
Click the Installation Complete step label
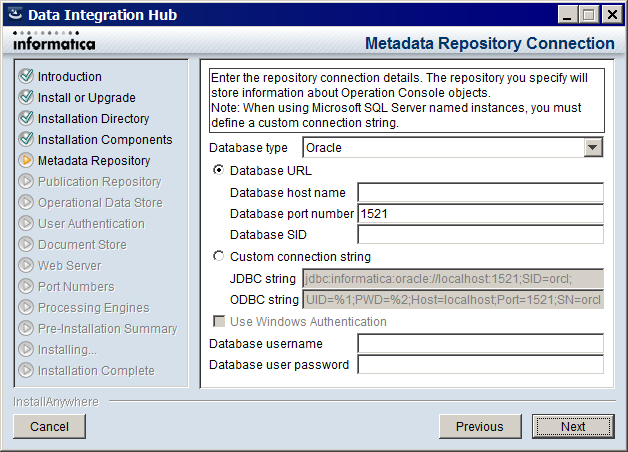click(x=96, y=370)
